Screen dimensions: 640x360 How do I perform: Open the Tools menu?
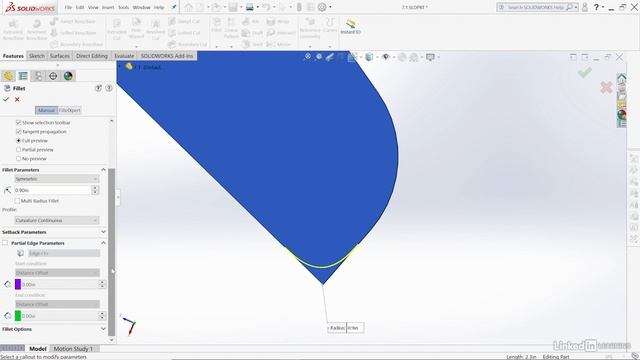click(x=123, y=7)
